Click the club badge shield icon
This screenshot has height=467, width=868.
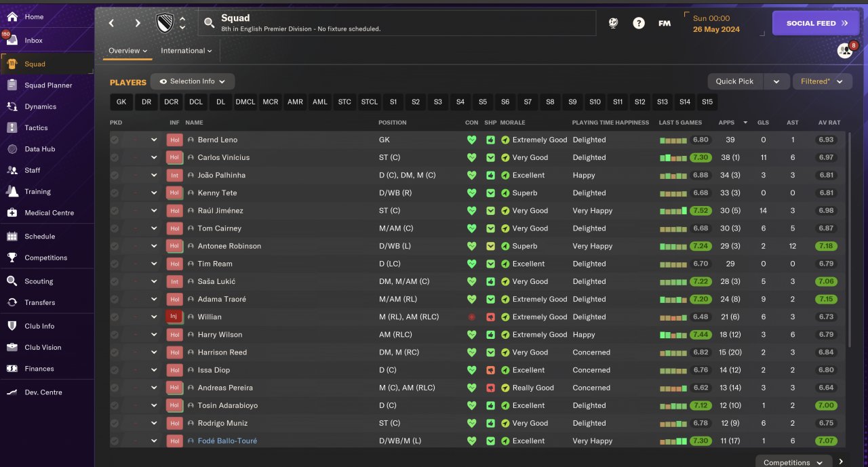[x=165, y=23]
